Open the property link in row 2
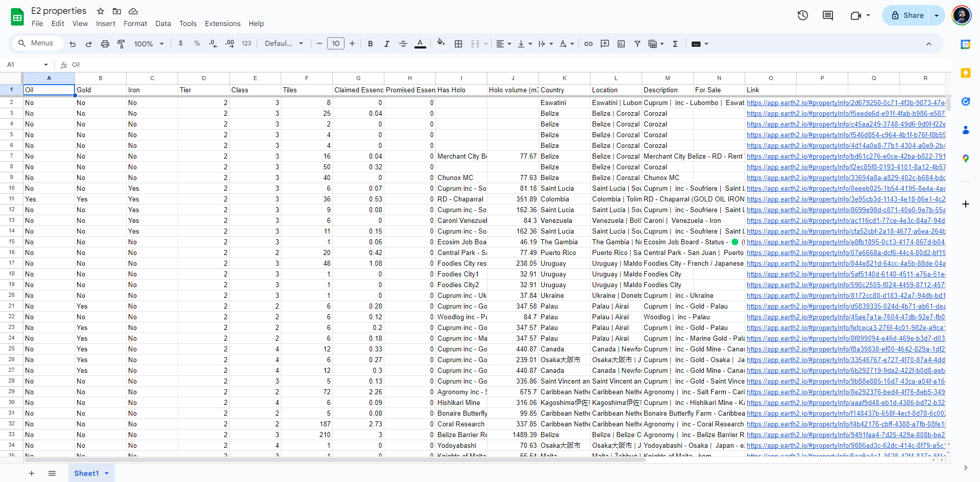 [x=845, y=103]
